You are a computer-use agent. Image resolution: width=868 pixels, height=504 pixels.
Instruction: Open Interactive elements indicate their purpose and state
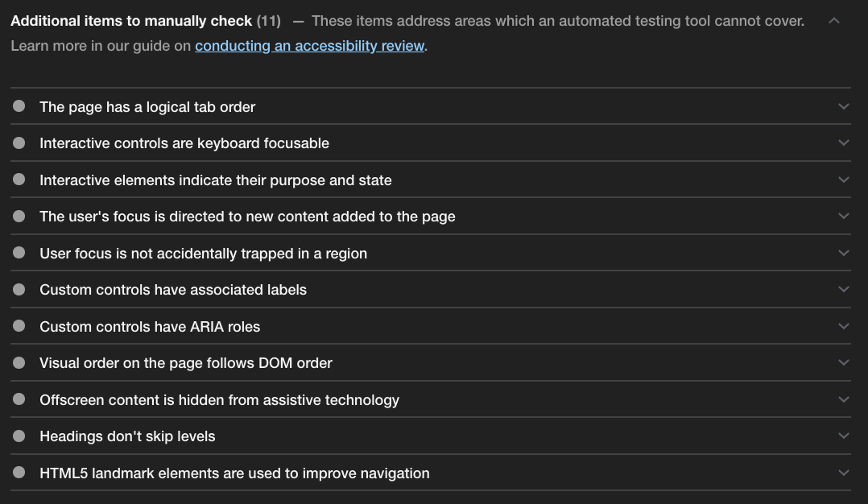click(x=431, y=180)
